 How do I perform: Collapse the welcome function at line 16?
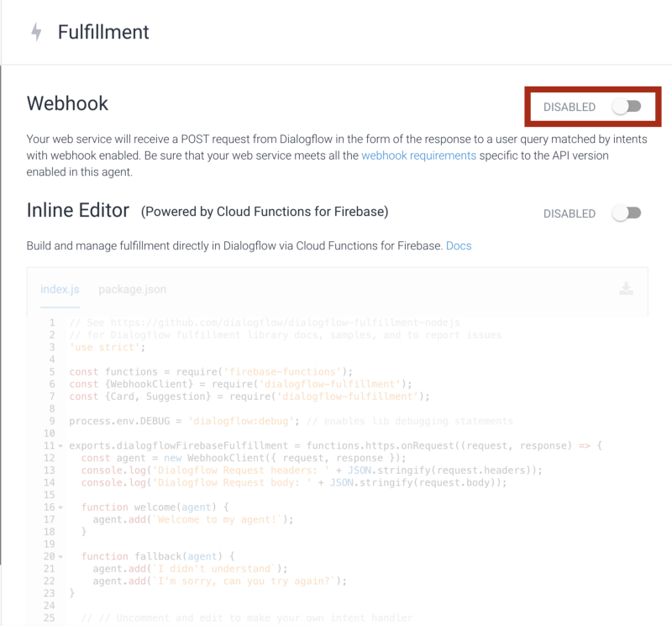pos(60,508)
